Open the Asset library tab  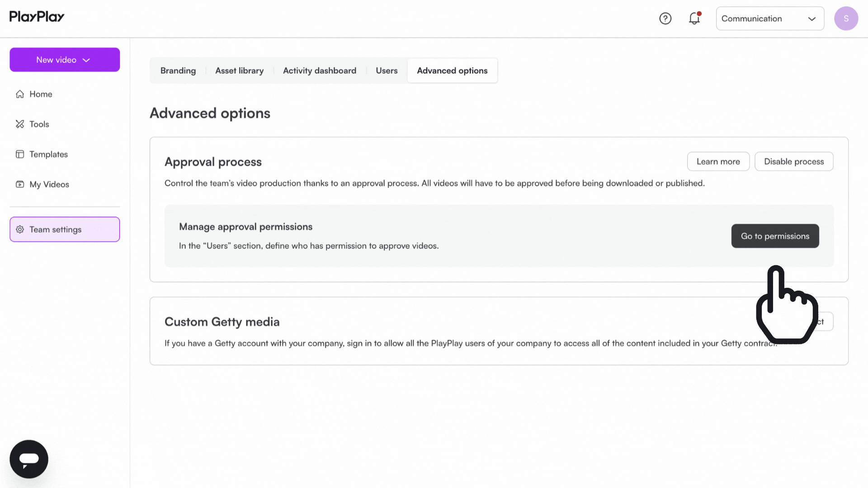tap(239, 71)
